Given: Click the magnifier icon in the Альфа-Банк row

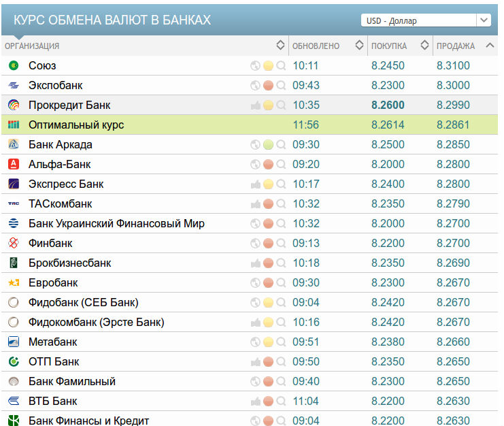Looking at the screenshot, I should click(281, 164).
